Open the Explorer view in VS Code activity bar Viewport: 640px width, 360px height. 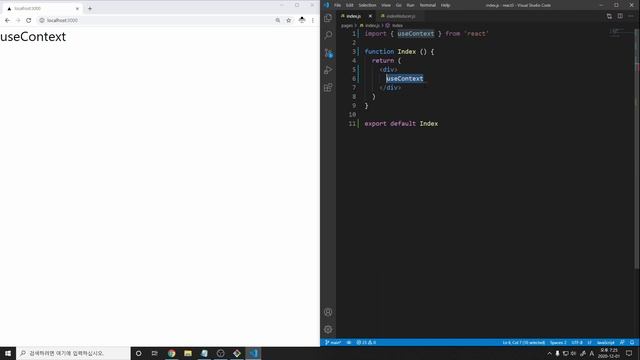[x=328, y=18]
